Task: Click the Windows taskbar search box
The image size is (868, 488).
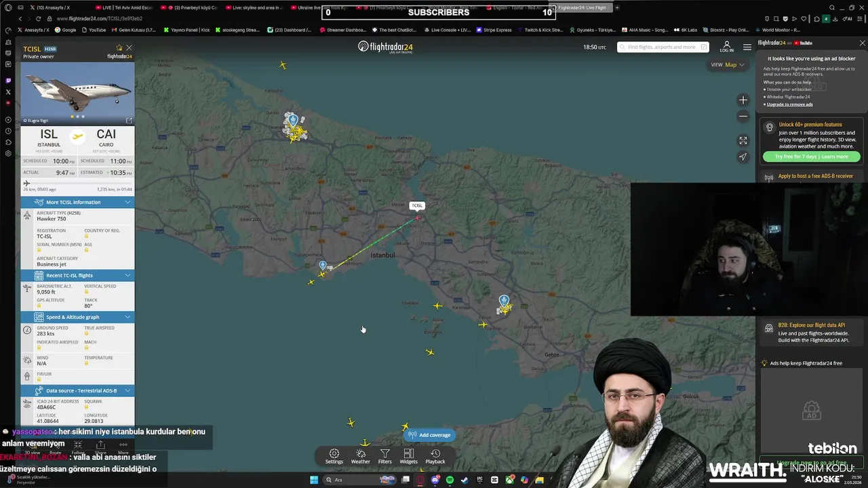Action: (359, 480)
